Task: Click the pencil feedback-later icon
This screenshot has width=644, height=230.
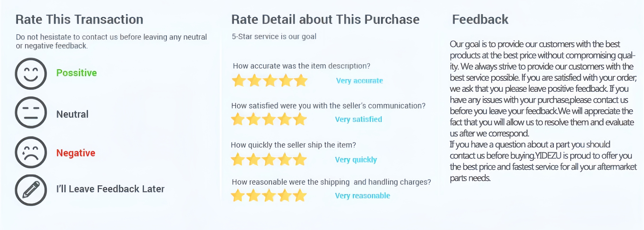Action: [31, 190]
